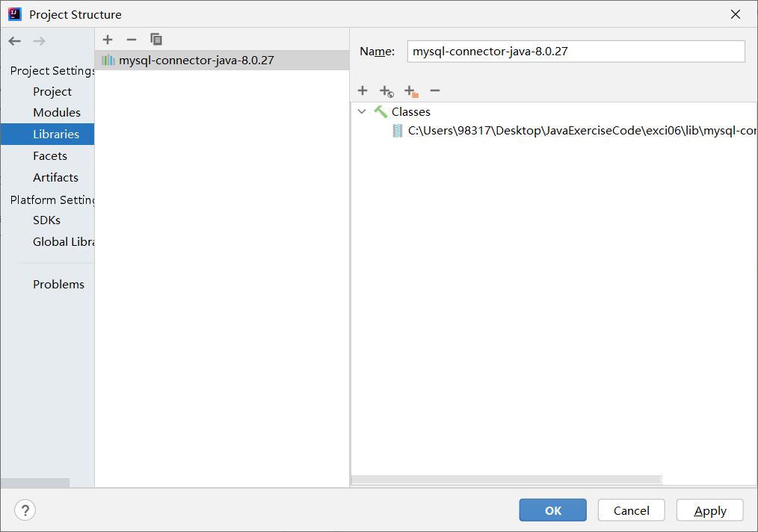Select mysql-connector-java-8.0.27 in the library list
Viewport: 758px width, 532px height.
(222, 60)
